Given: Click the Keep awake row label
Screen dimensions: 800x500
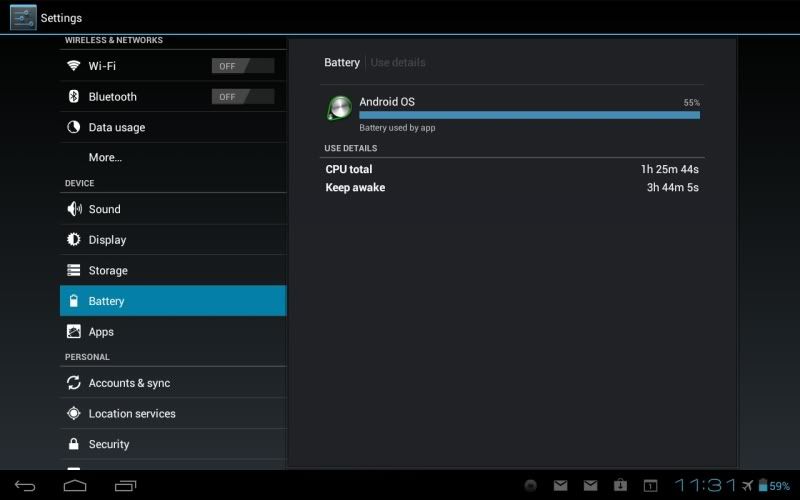Looking at the screenshot, I should (x=355, y=187).
